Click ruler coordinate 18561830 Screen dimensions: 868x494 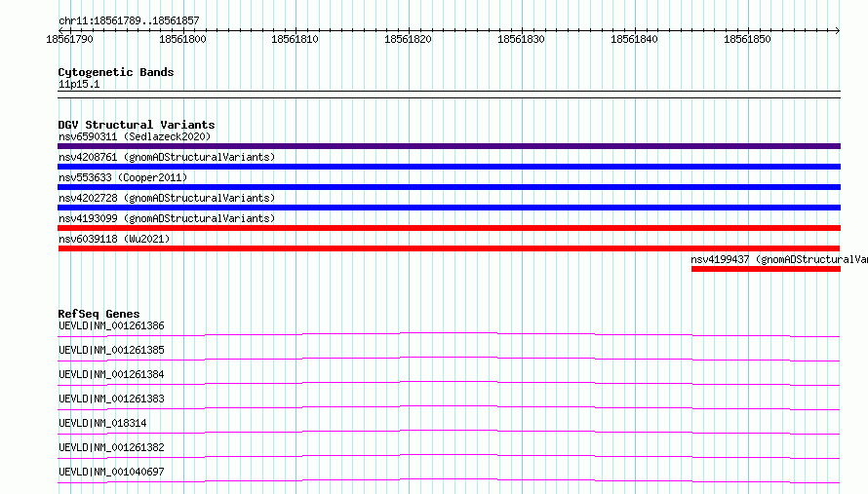(x=521, y=39)
